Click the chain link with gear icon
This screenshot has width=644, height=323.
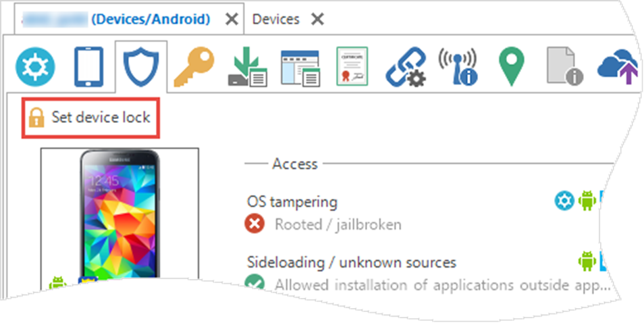pos(405,68)
